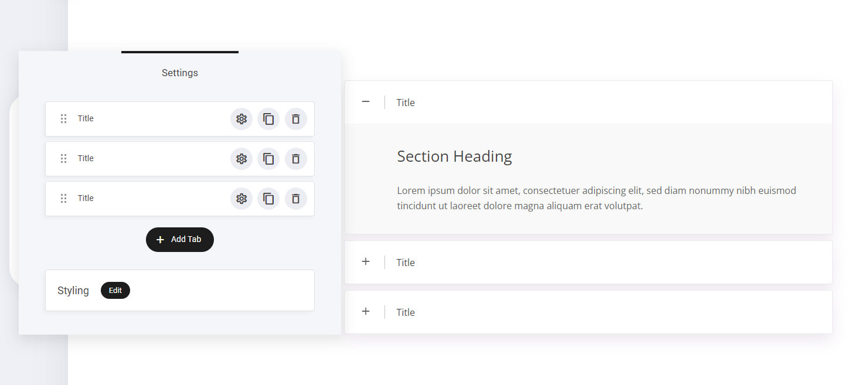Click drag handle of second Title tab
868x385 pixels.
click(x=64, y=159)
